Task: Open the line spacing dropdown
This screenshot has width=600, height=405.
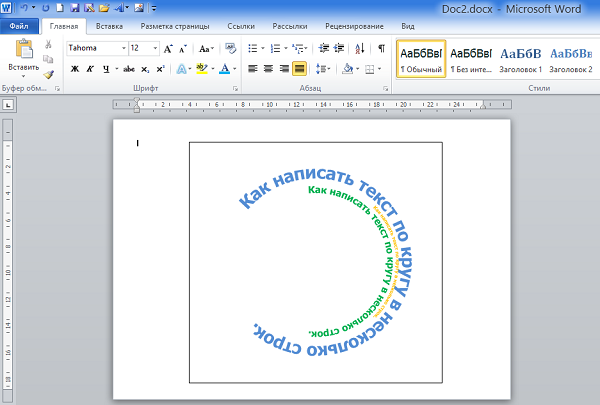Action: [323, 69]
